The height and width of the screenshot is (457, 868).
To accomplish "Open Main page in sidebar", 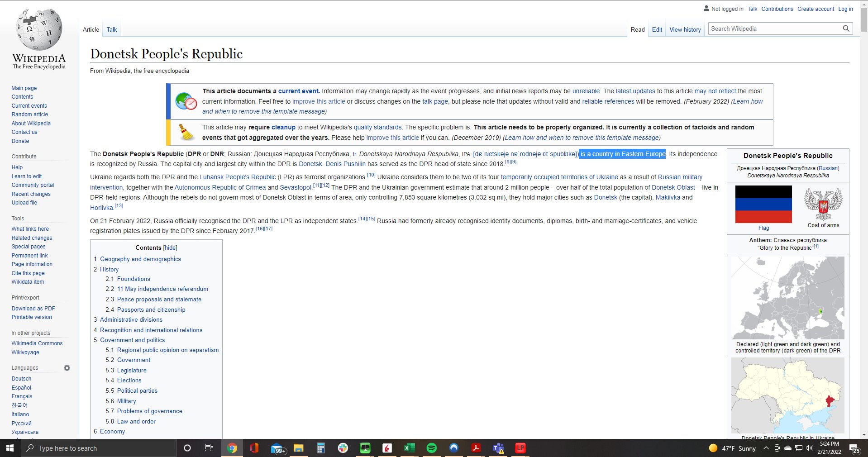I will point(24,88).
